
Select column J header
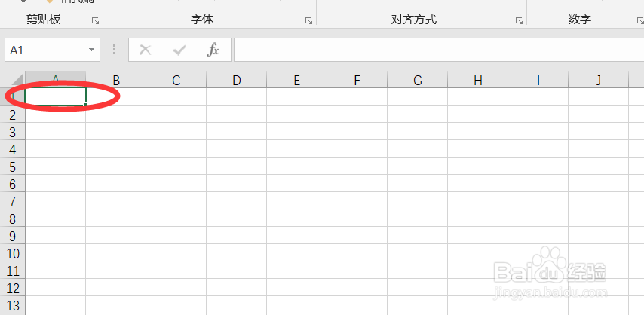pos(599,80)
